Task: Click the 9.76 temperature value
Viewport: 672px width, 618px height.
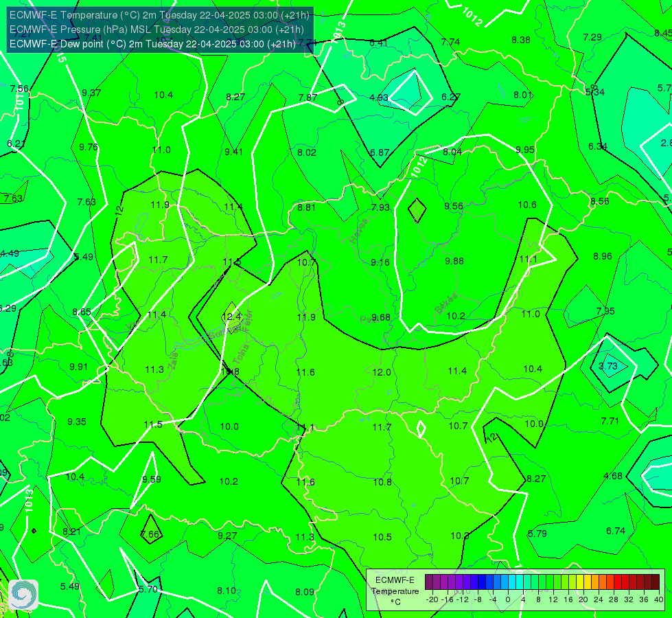Action: click(x=89, y=147)
